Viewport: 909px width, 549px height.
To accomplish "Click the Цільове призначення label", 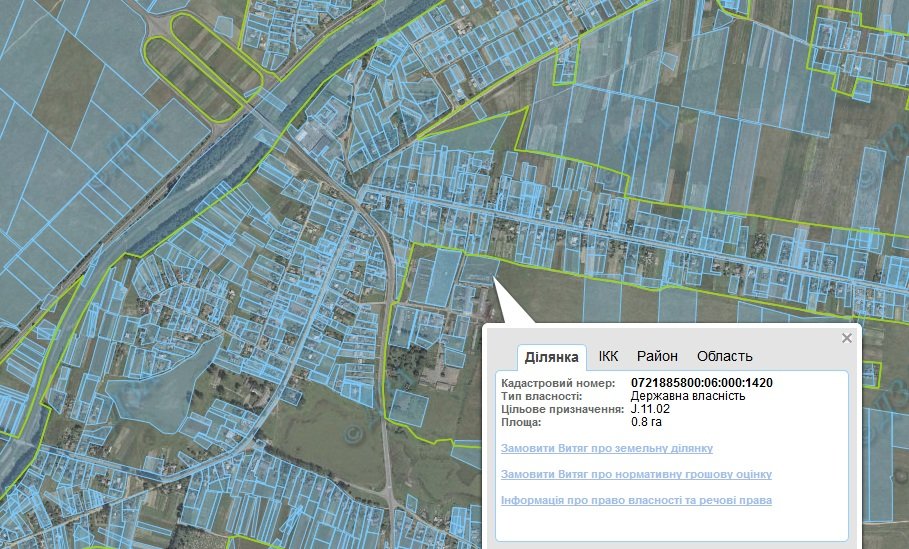I will (562, 409).
